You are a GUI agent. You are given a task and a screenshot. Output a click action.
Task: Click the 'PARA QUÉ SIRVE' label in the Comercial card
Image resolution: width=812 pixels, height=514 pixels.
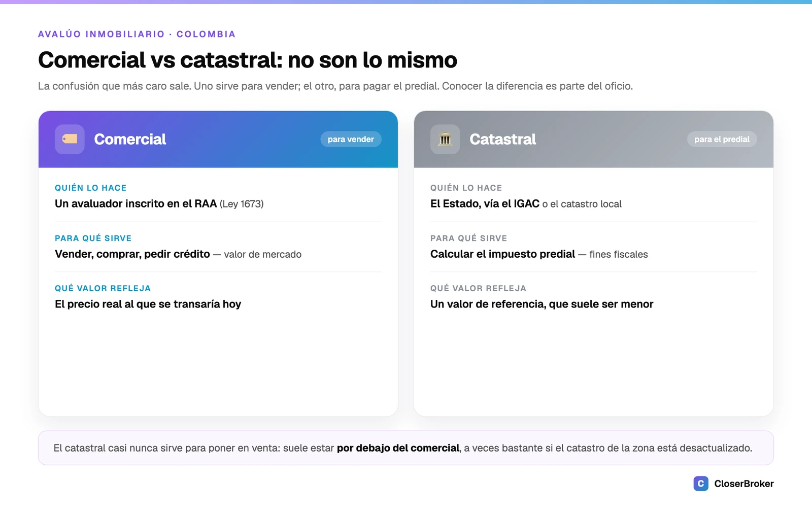93,238
